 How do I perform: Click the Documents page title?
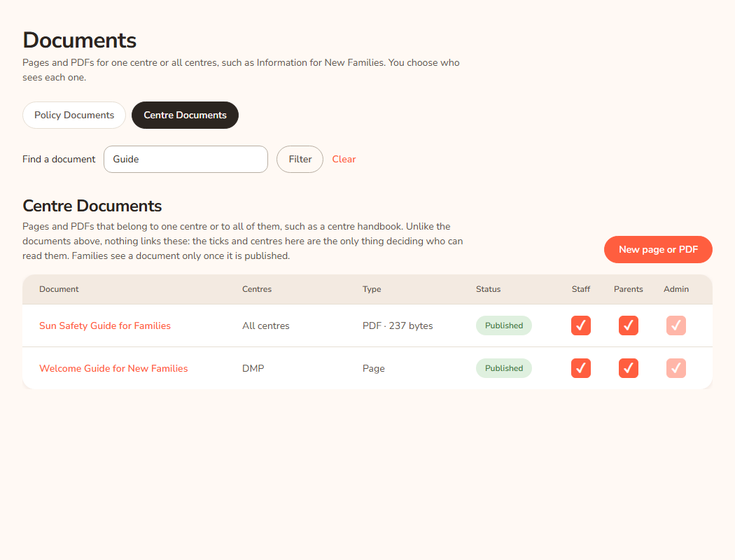[80, 41]
